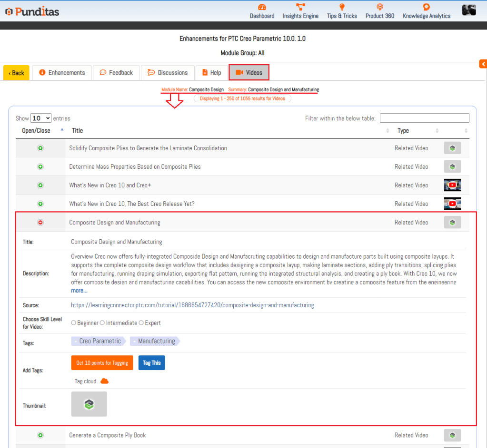Screen dimensions: 487x448
Task: Open the Tips & Tricks lightbulb icon
Action: (x=342, y=7)
